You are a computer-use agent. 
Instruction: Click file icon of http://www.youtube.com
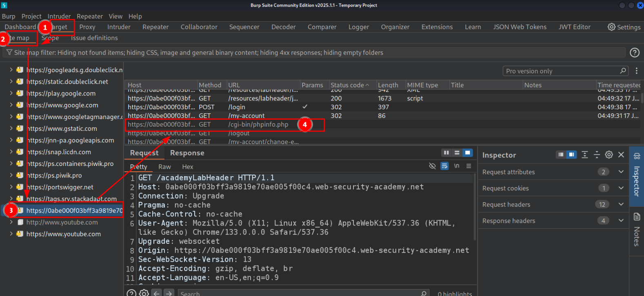(x=20, y=222)
